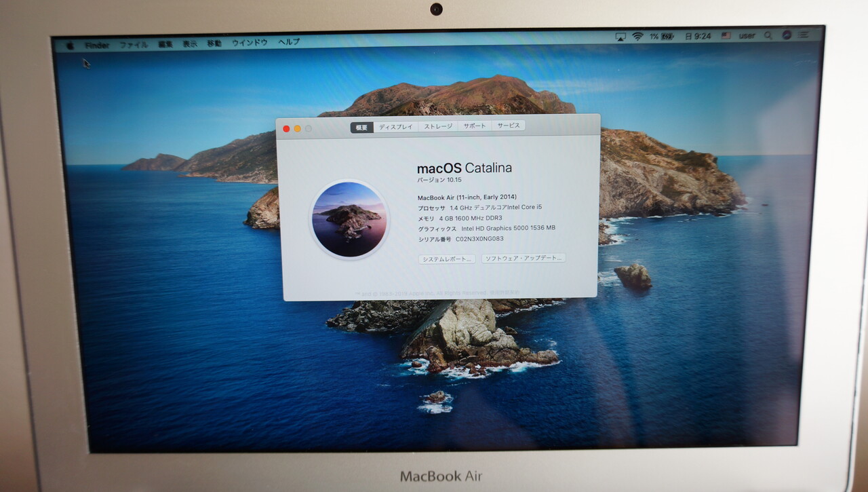Launch Siri from the menu bar
The height and width of the screenshot is (492, 868).
pos(787,35)
